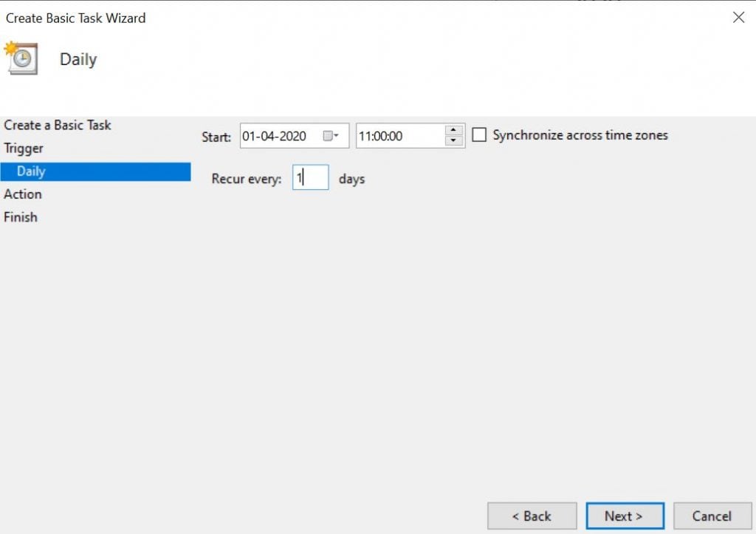Viewport: 756px width, 534px height.
Task: Click the Start label text
Action: (216, 137)
